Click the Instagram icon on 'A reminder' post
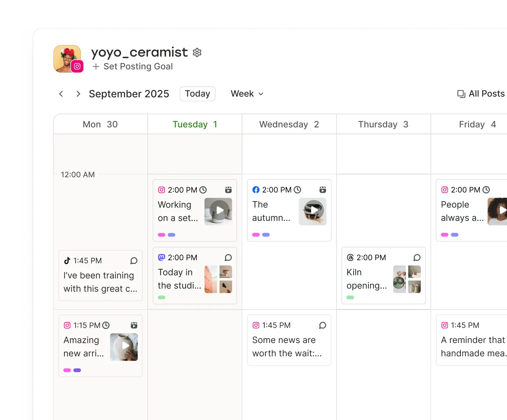 [445, 325]
